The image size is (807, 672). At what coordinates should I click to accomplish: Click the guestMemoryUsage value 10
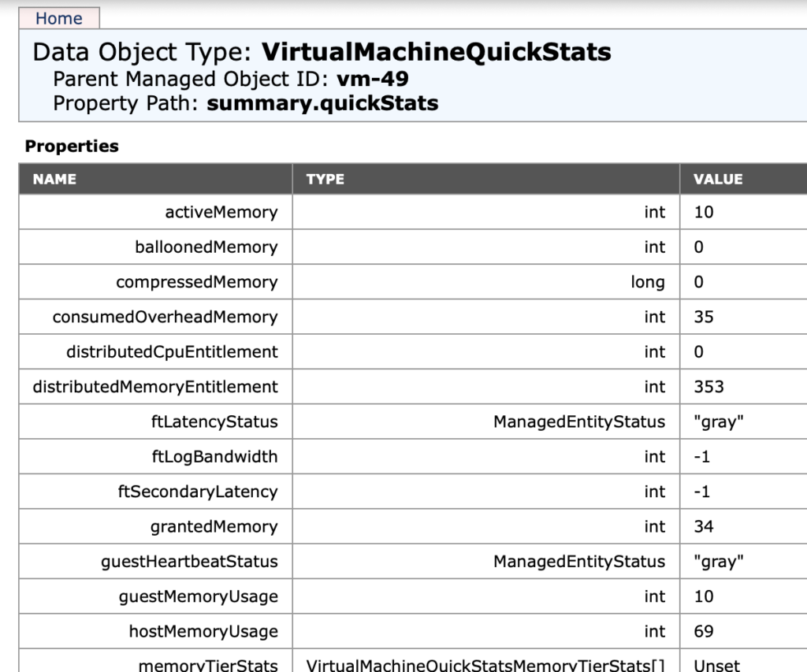click(x=699, y=596)
